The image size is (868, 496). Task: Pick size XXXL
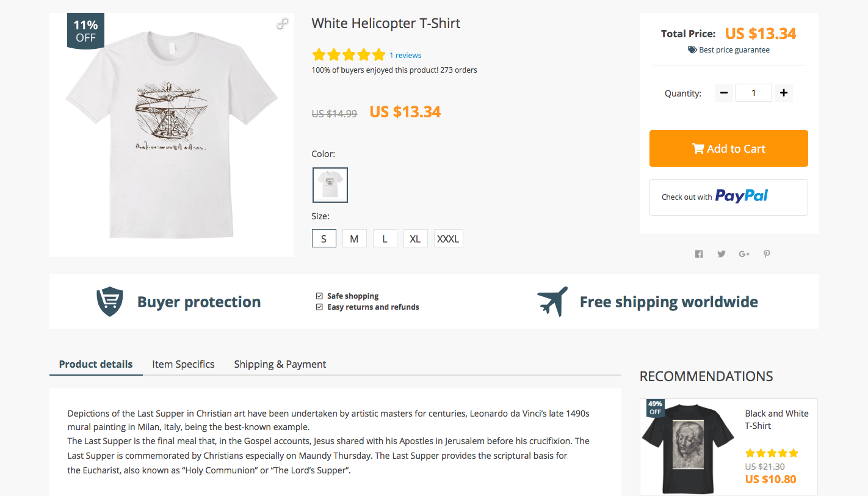(x=448, y=239)
